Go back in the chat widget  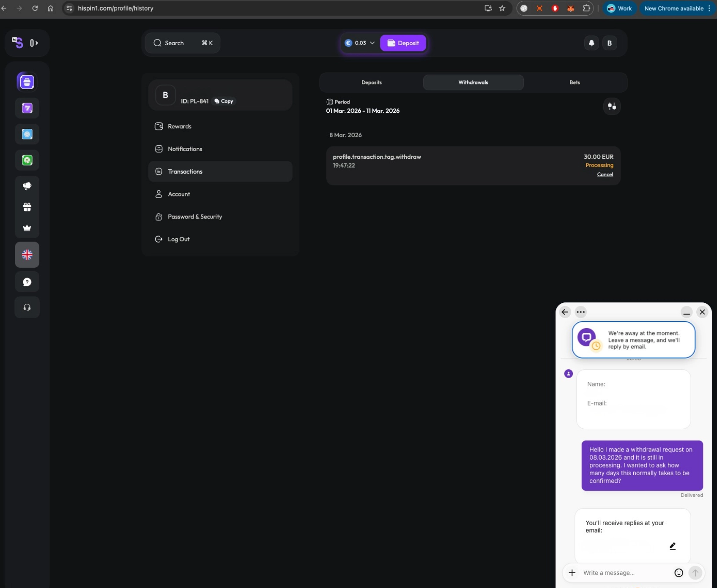point(565,312)
